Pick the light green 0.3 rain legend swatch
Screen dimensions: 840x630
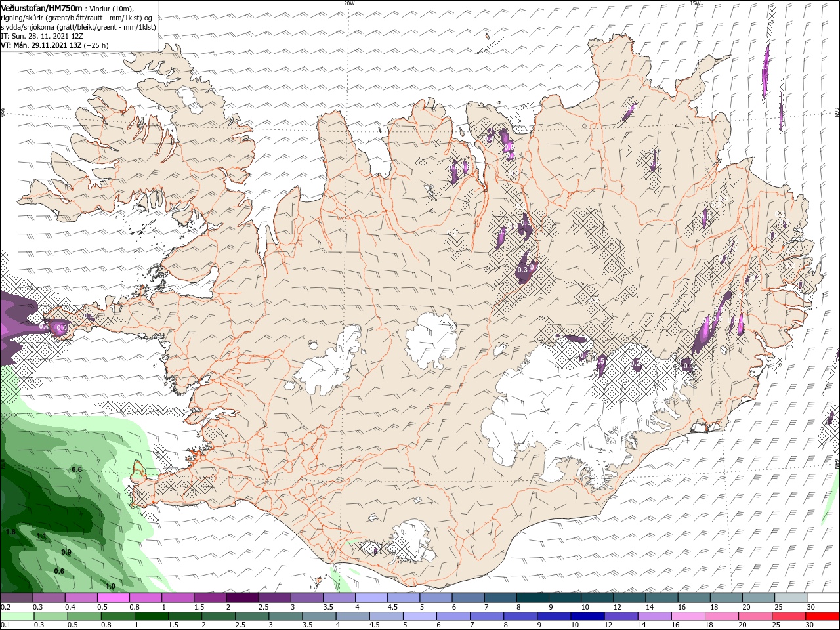pos(51,616)
